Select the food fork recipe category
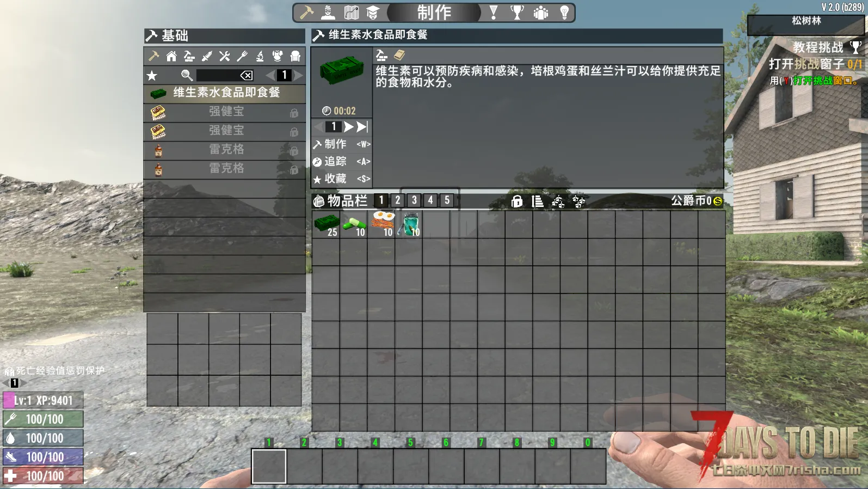Image resolution: width=868 pixels, height=489 pixels. 242,56
